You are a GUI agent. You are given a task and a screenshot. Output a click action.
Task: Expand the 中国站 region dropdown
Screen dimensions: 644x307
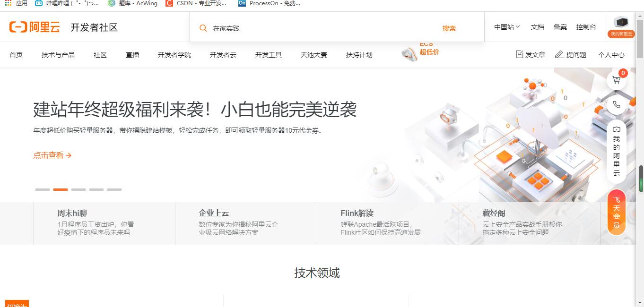tap(507, 27)
